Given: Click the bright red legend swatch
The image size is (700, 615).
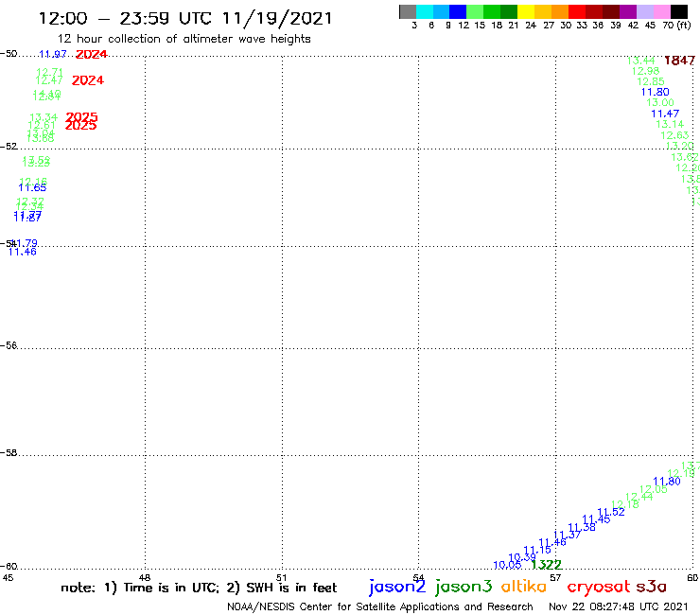Looking at the screenshot, I should 577,11.
